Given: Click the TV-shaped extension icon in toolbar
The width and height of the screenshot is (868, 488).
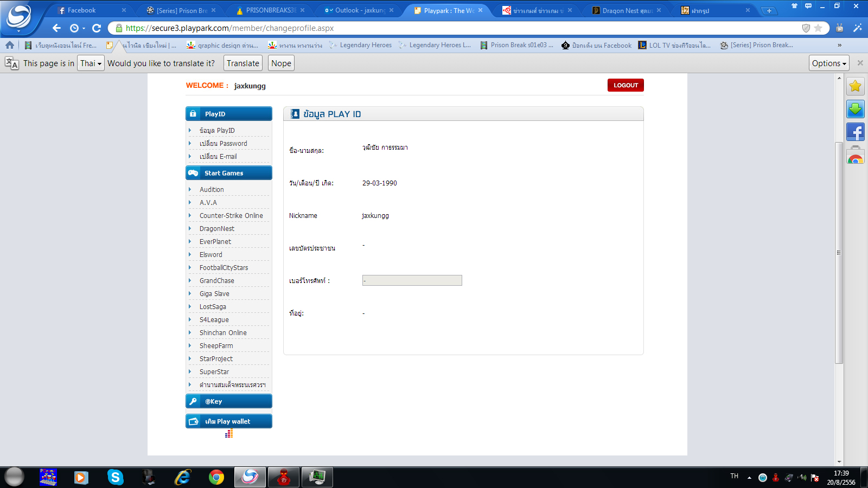Looking at the screenshot, I should [840, 28].
